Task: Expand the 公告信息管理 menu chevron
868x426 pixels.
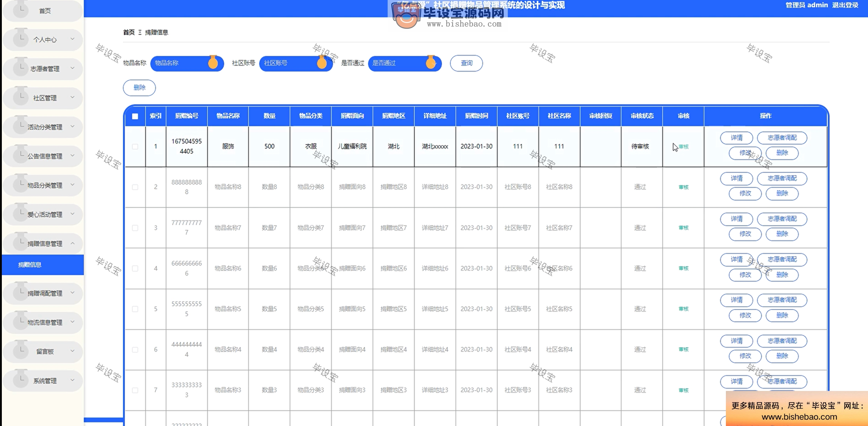Action: pyautogui.click(x=73, y=156)
